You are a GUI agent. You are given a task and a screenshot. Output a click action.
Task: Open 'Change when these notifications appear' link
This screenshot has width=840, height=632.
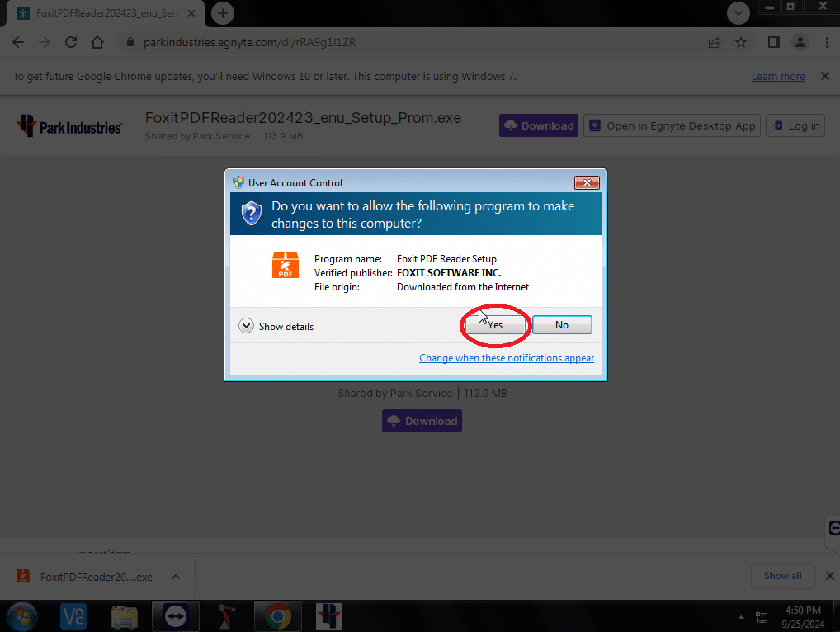(506, 358)
